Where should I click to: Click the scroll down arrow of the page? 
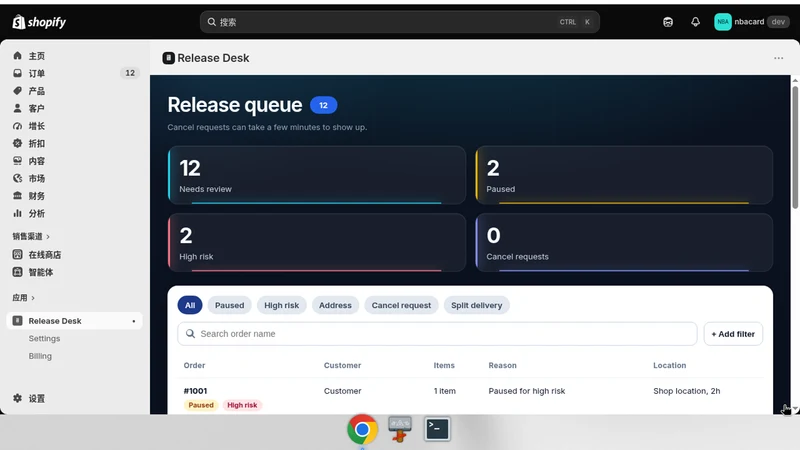(x=795, y=410)
